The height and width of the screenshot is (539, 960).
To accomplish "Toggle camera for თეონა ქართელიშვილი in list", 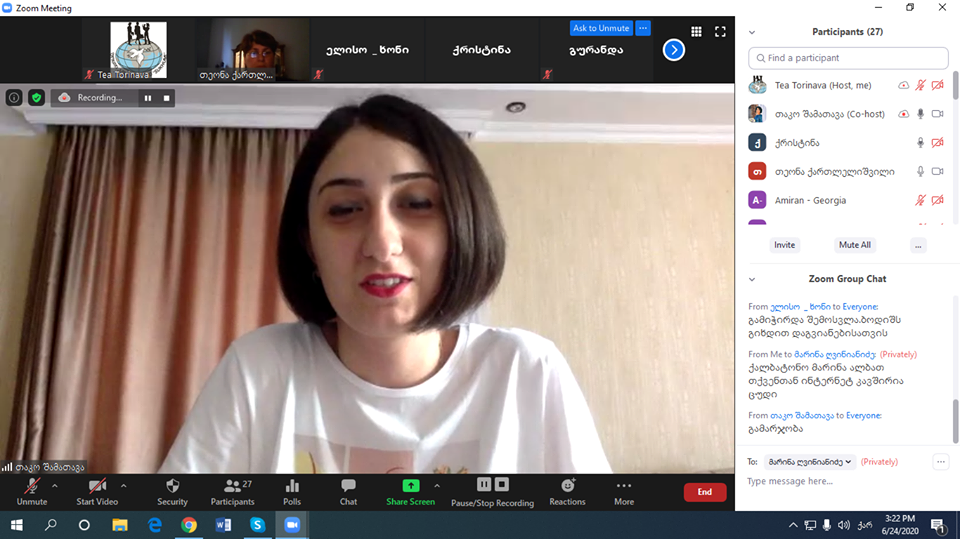I will (937, 172).
